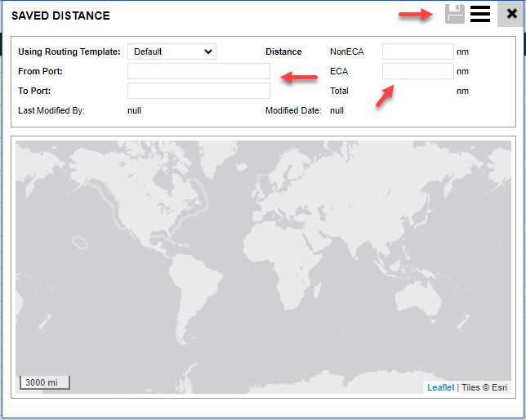Click the Modified Date null value
Screen dimensions: 526x420
pyautogui.click(x=337, y=110)
